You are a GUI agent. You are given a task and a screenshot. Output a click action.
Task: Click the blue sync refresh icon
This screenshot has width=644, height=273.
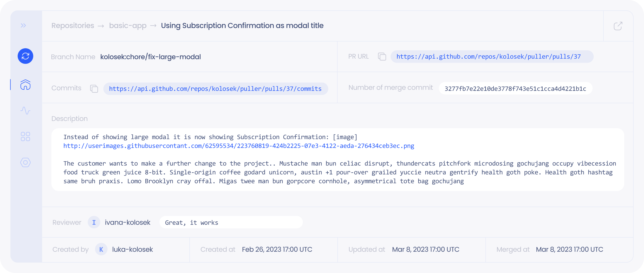pos(25,56)
